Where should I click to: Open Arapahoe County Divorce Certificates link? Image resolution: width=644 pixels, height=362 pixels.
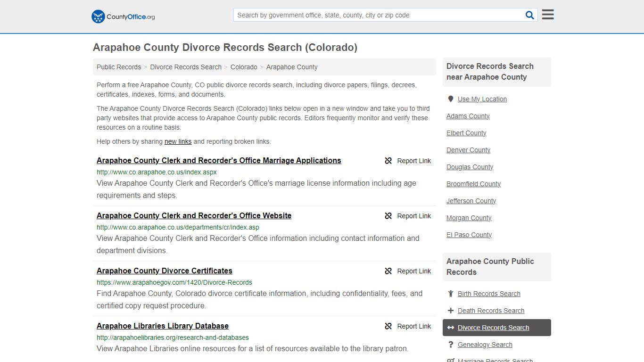pyautogui.click(x=165, y=271)
